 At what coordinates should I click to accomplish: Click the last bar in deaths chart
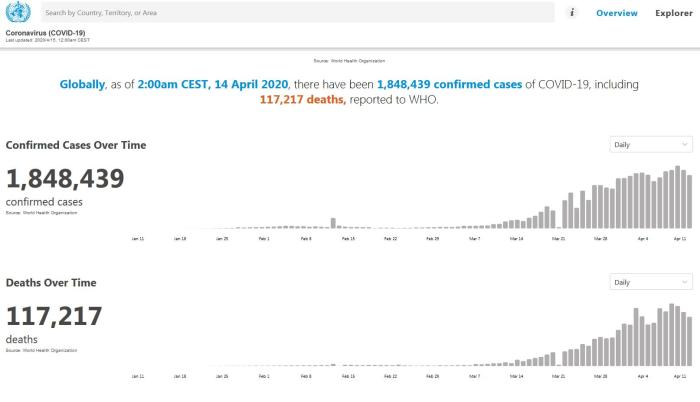pos(689,342)
